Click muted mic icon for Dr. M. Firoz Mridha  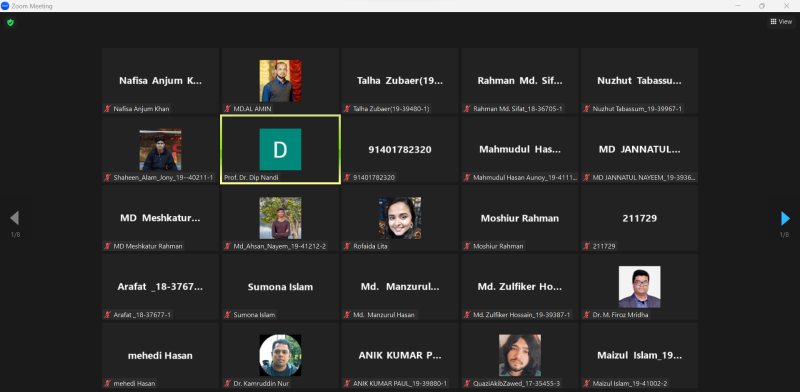[587, 315]
